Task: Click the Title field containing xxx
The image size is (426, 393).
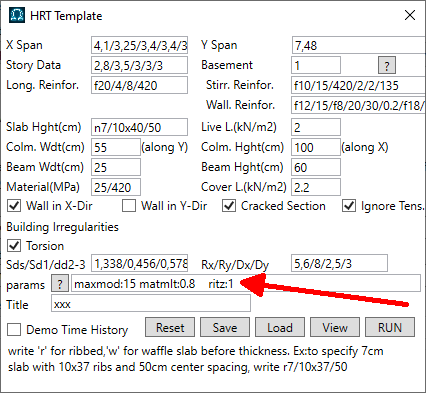Action: coord(151,304)
